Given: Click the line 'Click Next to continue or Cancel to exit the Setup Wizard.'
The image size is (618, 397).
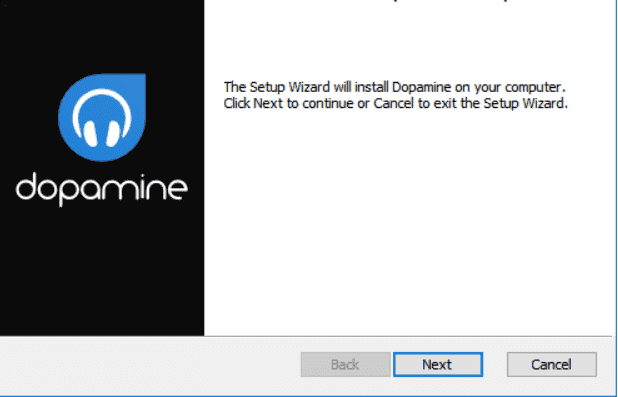Looking at the screenshot, I should point(395,103).
